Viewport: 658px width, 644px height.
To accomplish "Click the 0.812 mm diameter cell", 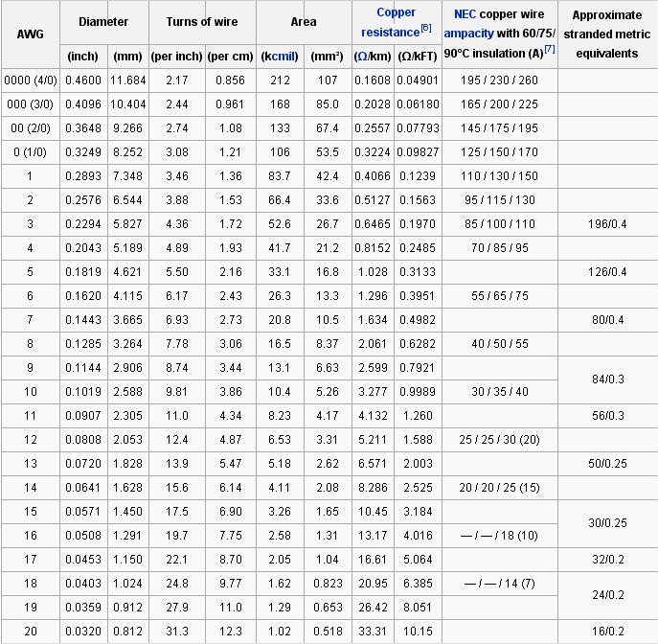I will point(128,631).
